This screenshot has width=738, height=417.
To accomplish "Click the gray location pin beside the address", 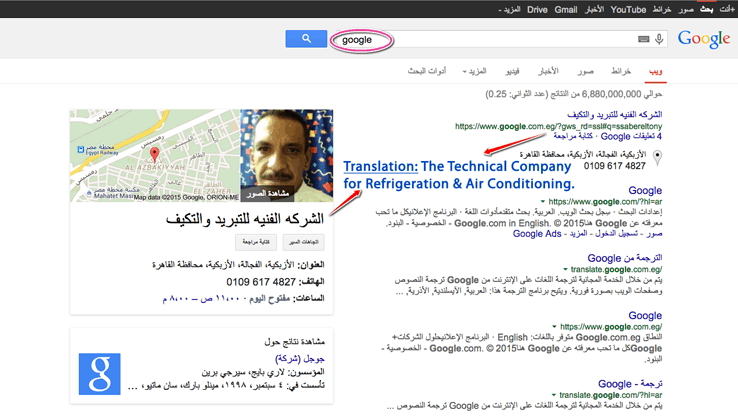I will [x=656, y=158].
